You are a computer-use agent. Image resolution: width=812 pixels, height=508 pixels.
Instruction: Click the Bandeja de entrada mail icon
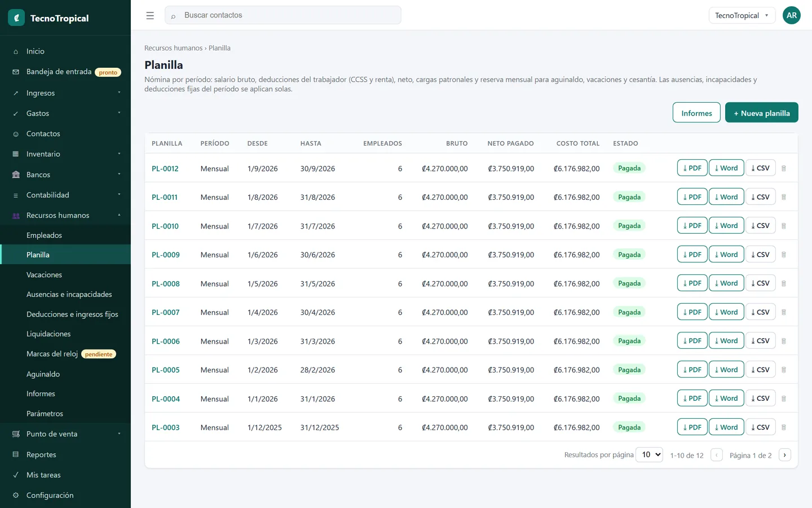16,72
